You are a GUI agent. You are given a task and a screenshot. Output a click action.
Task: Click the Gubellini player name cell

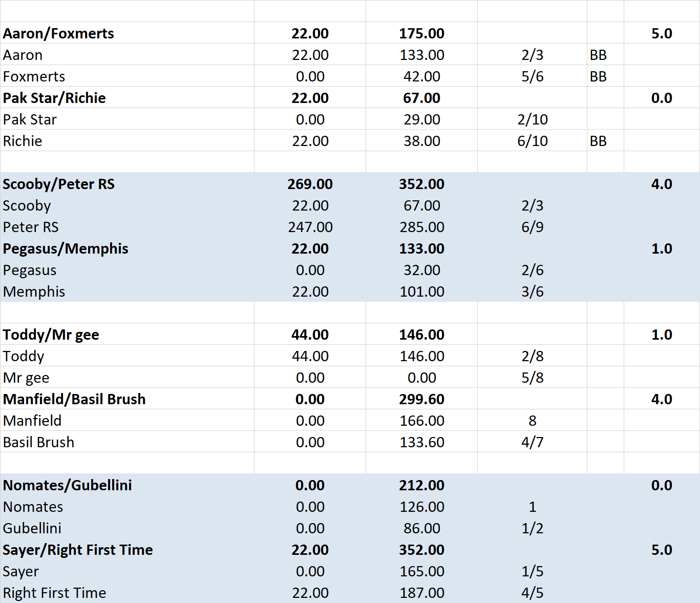tap(32, 528)
